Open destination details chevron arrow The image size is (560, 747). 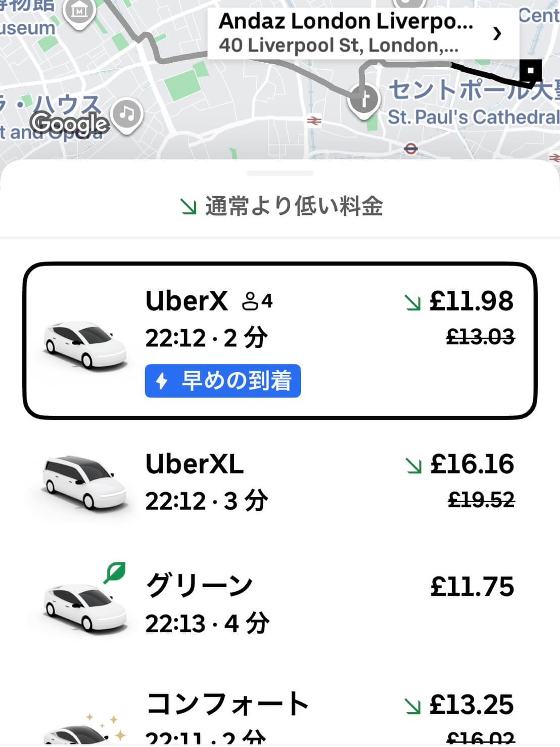[x=497, y=33]
